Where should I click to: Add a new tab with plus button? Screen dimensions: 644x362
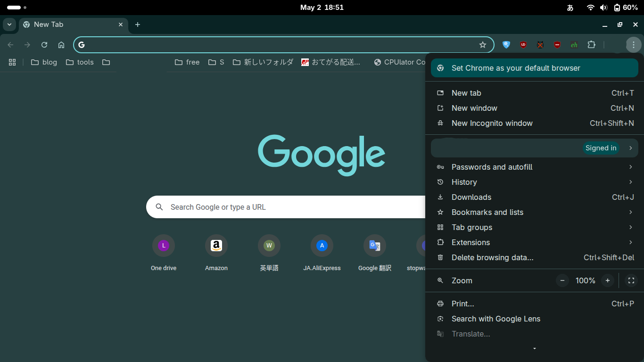(x=138, y=25)
